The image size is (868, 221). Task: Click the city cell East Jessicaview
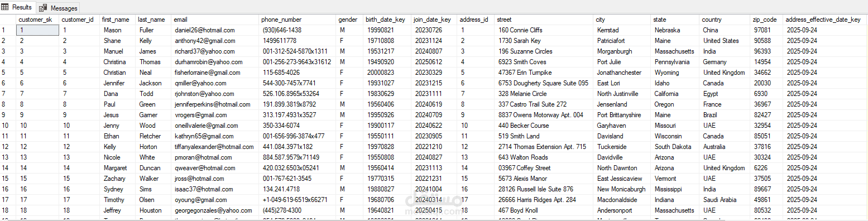click(x=622, y=179)
